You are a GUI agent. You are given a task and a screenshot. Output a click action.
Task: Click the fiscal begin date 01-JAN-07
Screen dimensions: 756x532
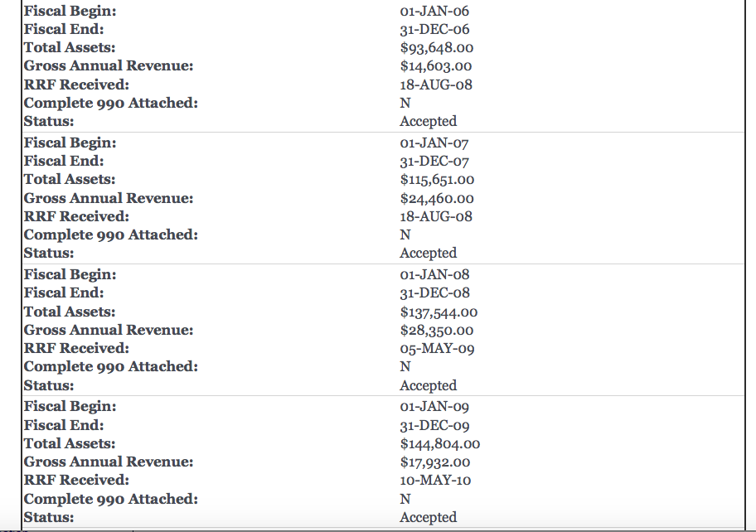[434, 143]
